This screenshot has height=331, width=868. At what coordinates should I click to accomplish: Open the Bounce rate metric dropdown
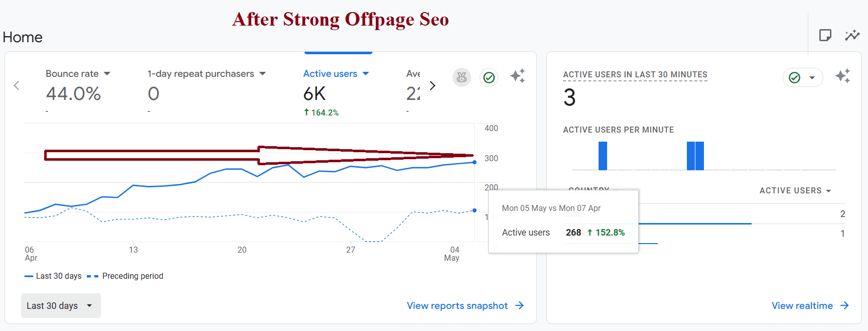pos(107,74)
